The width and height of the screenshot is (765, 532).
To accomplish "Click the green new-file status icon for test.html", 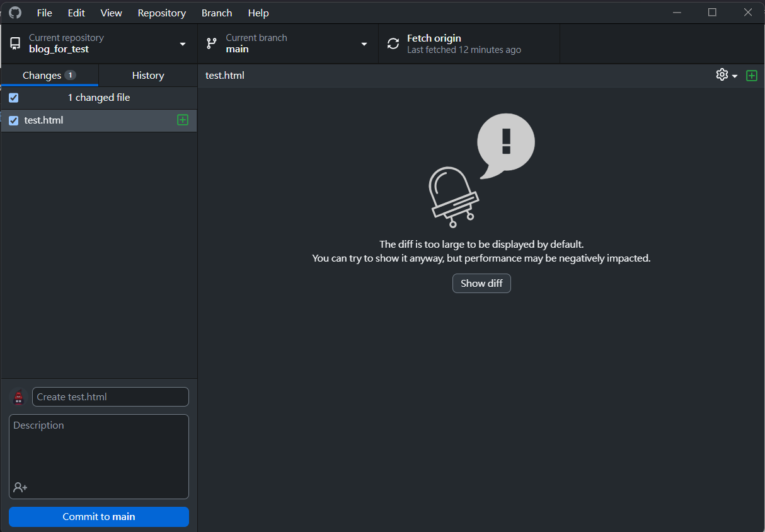I will 183,120.
